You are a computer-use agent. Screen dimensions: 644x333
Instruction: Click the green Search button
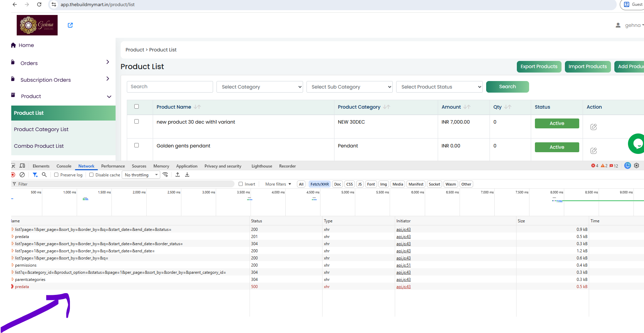coord(507,87)
